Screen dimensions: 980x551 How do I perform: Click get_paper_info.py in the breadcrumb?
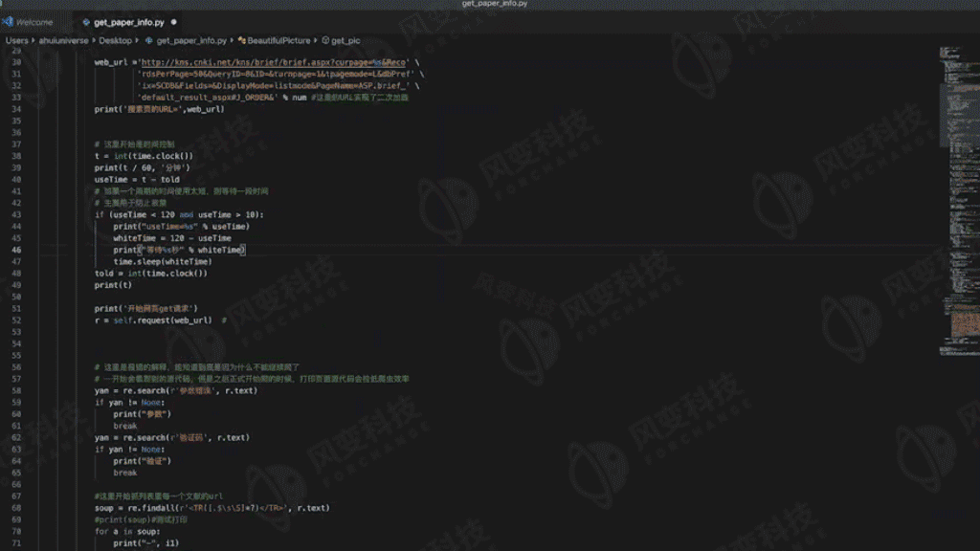[x=191, y=40]
